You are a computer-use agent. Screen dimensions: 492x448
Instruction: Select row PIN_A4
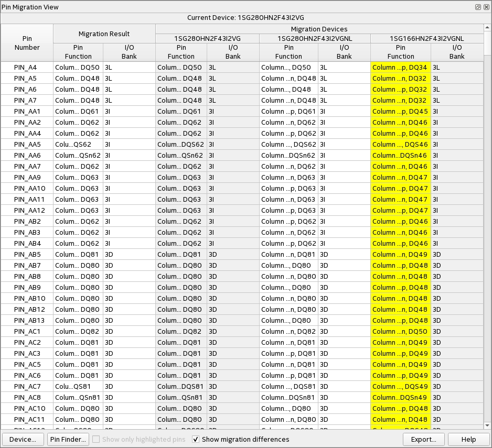pyautogui.click(x=242, y=68)
